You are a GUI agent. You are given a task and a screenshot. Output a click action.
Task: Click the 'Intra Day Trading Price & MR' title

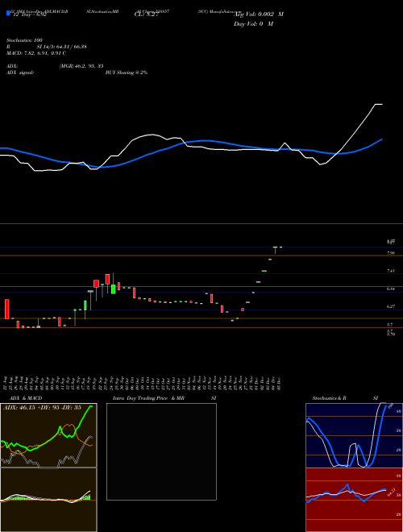pos(148,398)
